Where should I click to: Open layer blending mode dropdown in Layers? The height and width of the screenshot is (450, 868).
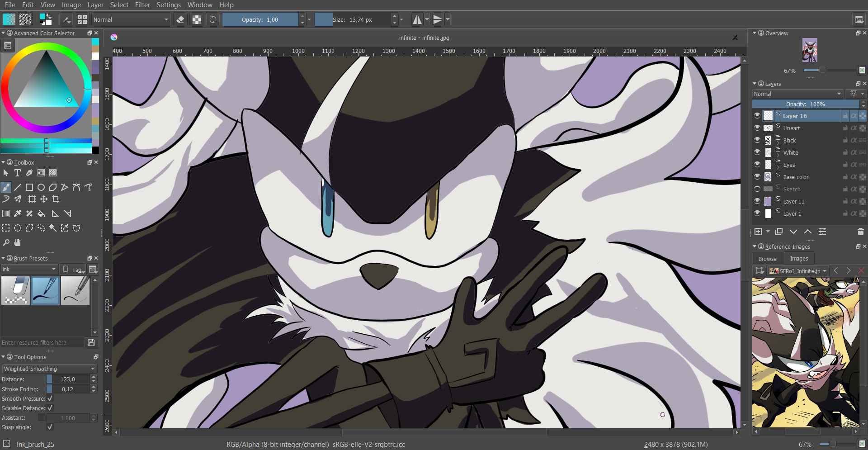[x=797, y=94]
